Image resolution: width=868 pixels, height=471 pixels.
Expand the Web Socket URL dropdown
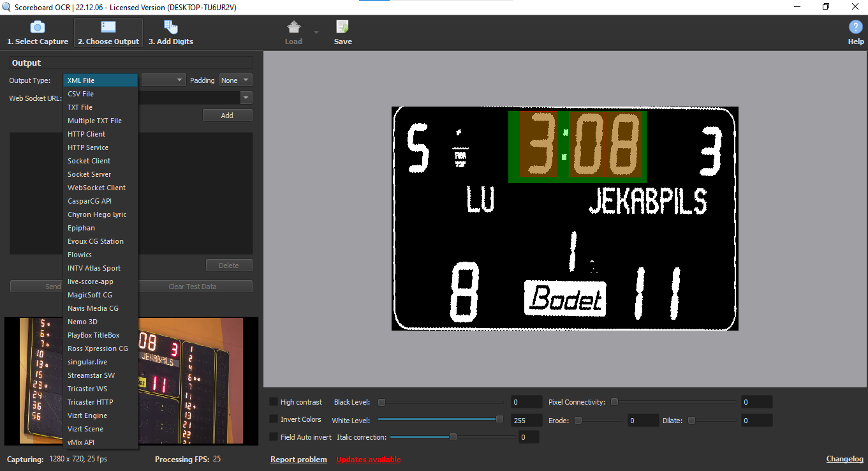point(246,98)
